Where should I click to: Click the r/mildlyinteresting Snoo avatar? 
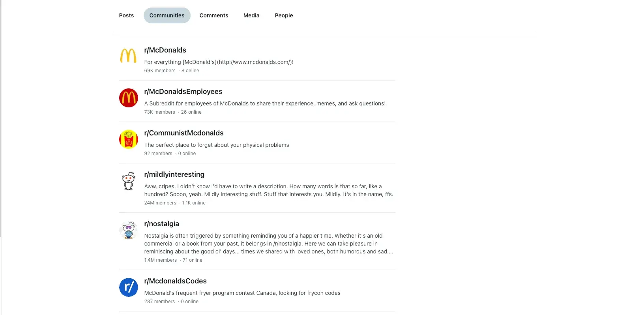(128, 181)
